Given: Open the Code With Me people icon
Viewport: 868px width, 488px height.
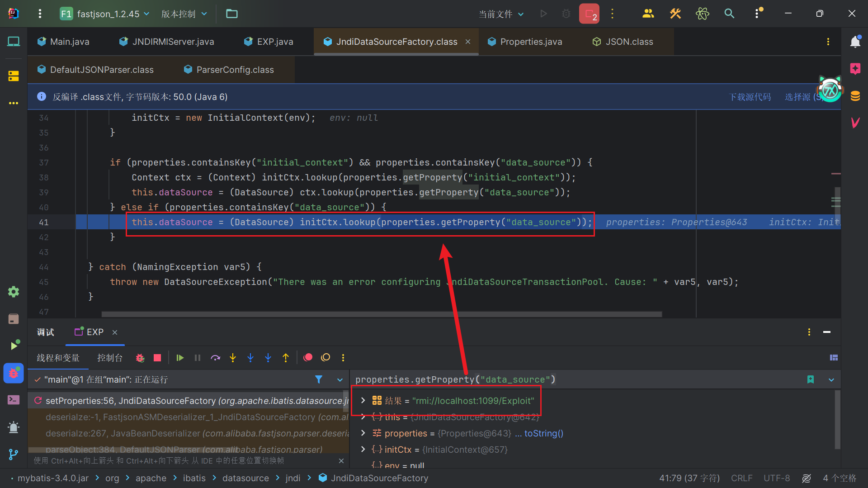Looking at the screenshot, I should [648, 14].
